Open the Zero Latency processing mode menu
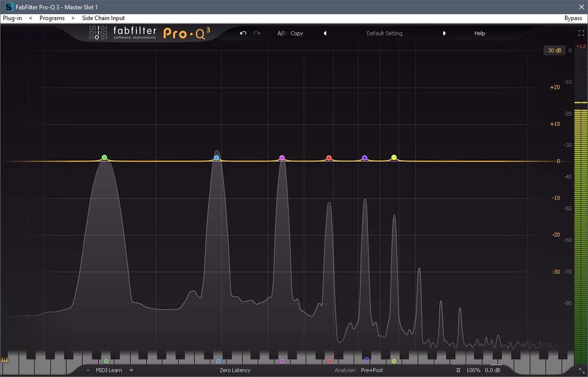Image resolution: width=588 pixels, height=377 pixels. click(235, 370)
